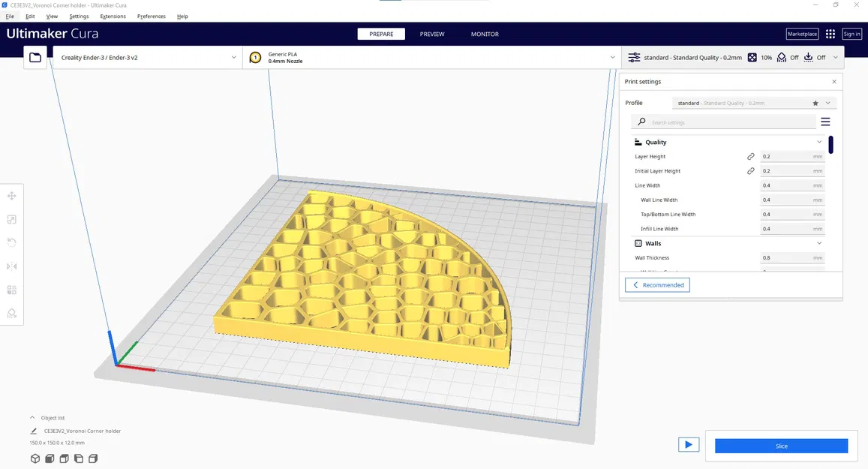Screen dimensions: 868x469
Task: Select the Support Blocker tool
Action: pyautogui.click(x=11, y=313)
